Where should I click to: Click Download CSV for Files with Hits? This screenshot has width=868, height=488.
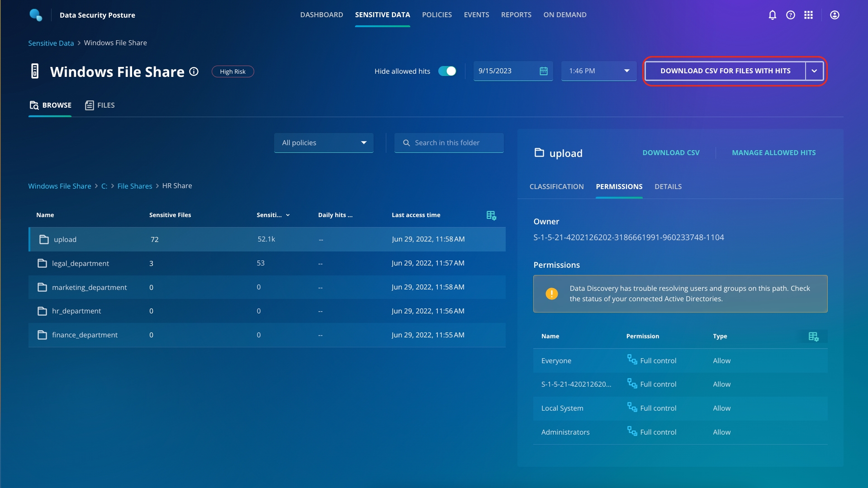pos(725,71)
